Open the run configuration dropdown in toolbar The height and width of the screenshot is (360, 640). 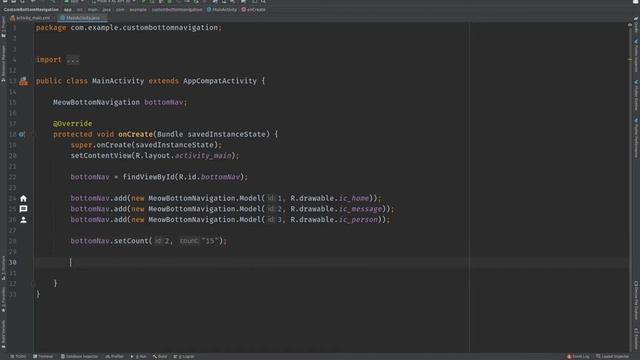click(74, 2)
